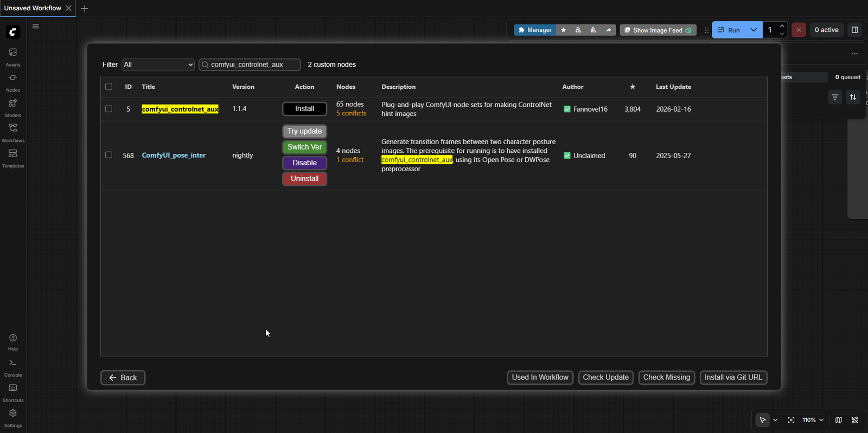Cancel current run with red X button
Image resolution: width=868 pixels, height=433 pixels.
click(x=799, y=30)
